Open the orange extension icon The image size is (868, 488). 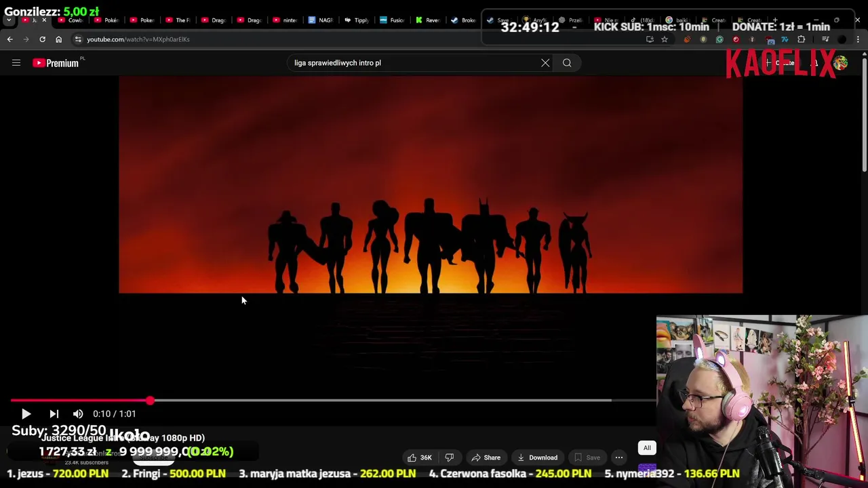click(687, 39)
